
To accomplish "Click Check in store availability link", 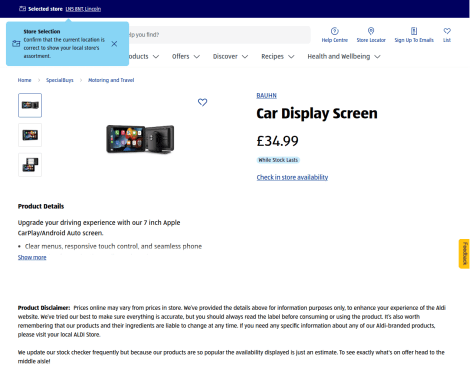I will [x=292, y=177].
